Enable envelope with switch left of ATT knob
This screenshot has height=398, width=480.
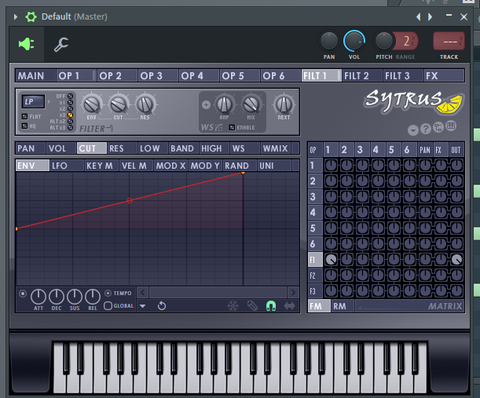(23, 294)
